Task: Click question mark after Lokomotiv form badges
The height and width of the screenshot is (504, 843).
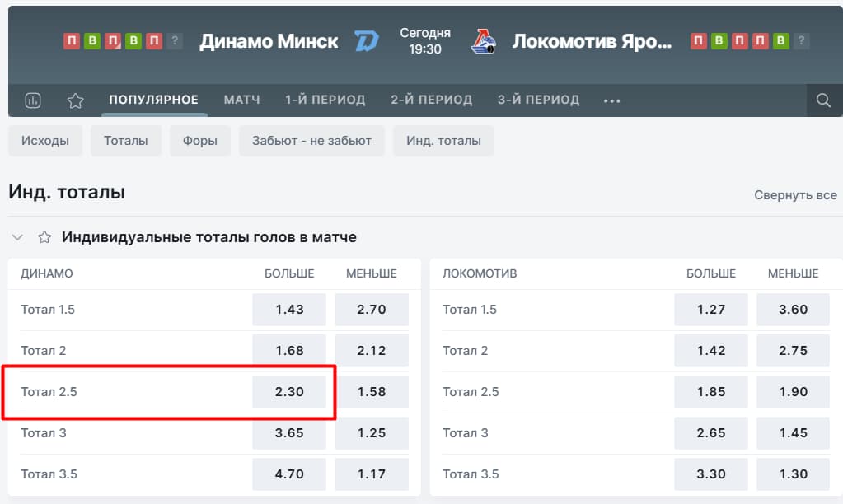Action: coord(801,40)
